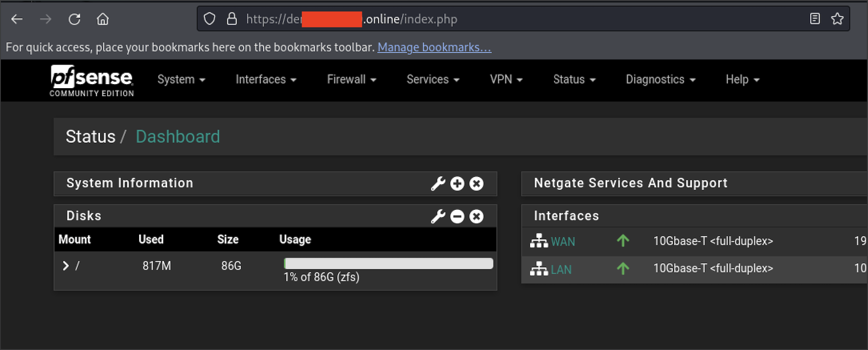868x350 pixels.
Task: Open the browser home page
Action: click(x=103, y=19)
